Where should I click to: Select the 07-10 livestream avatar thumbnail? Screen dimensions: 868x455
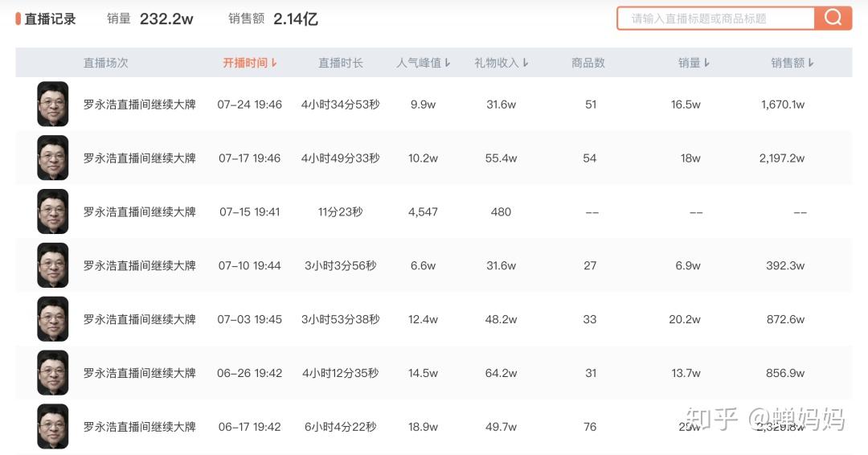(x=53, y=265)
